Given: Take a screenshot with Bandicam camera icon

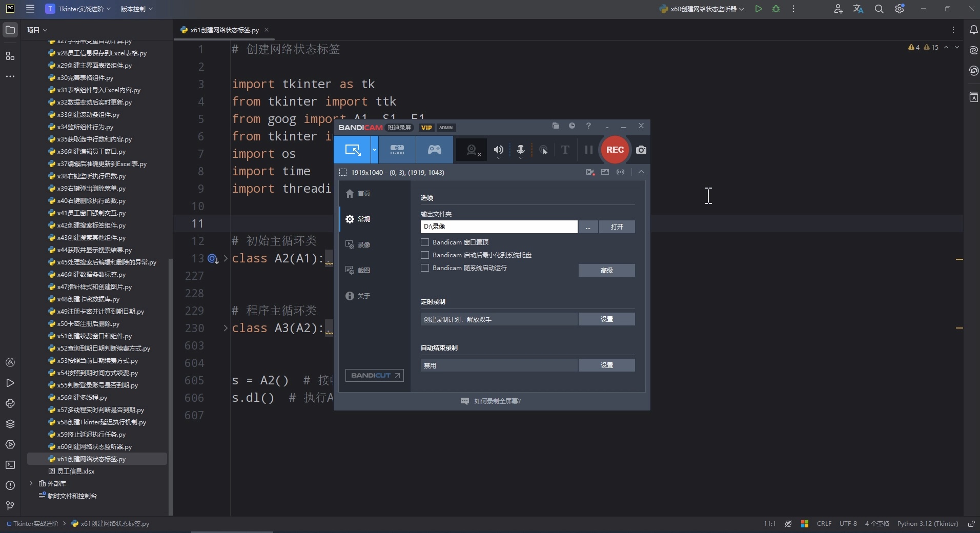Looking at the screenshot, I should (x=641, y=150).
